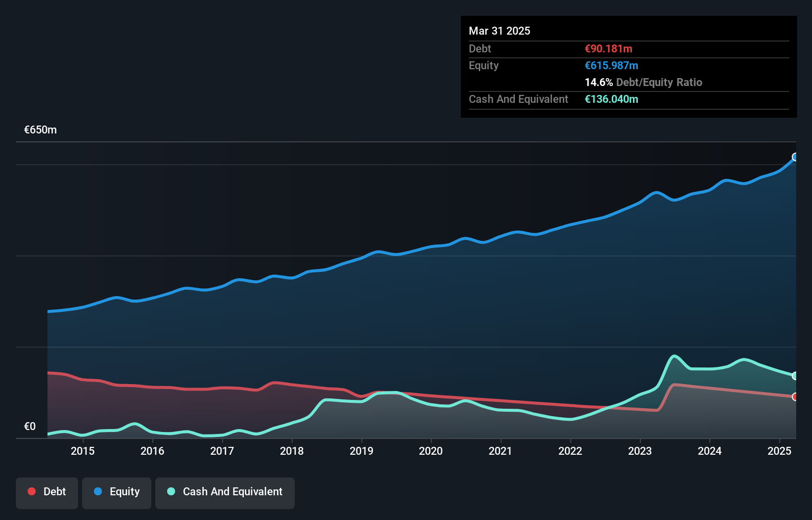
Task: Select the 2020 year label on x-axis
Action: coord(431,451)
